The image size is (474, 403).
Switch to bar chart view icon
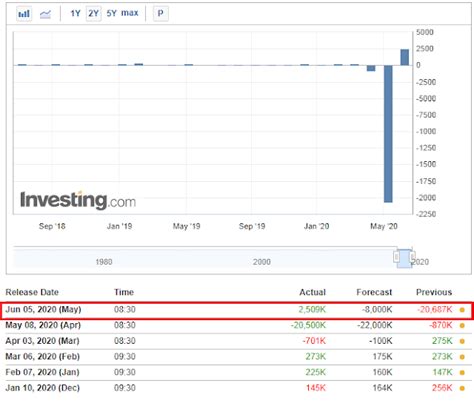coord(24,14)
